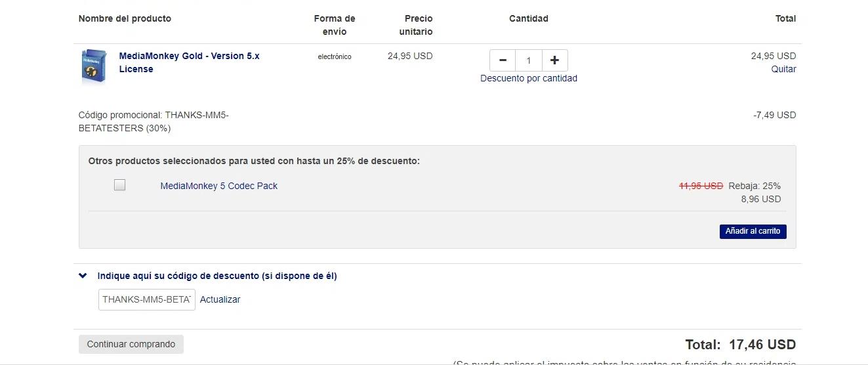Click the crossed-out 11,95 USD price
Viewport: 868px width, 365px height.
click(701, 186)
